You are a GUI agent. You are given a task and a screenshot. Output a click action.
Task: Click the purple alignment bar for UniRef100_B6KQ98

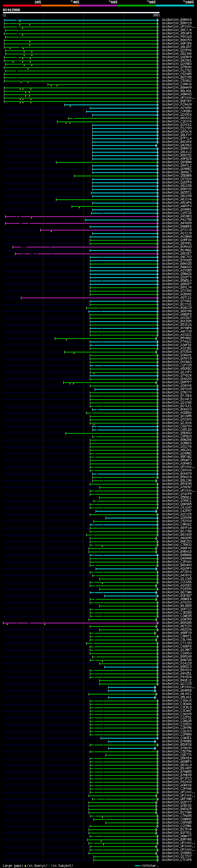(80, 623)
